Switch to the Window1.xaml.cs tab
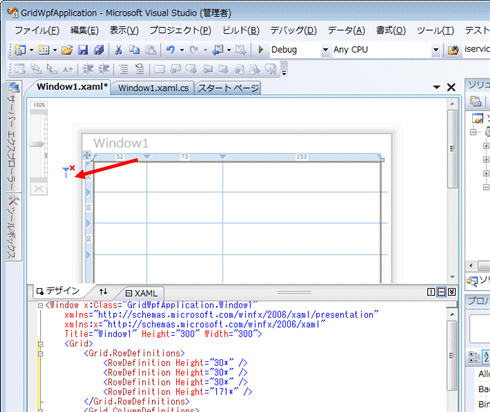Image resolution: width=490 pixels, height=412 pixels. pyautogui.click(x=153, y=88)
